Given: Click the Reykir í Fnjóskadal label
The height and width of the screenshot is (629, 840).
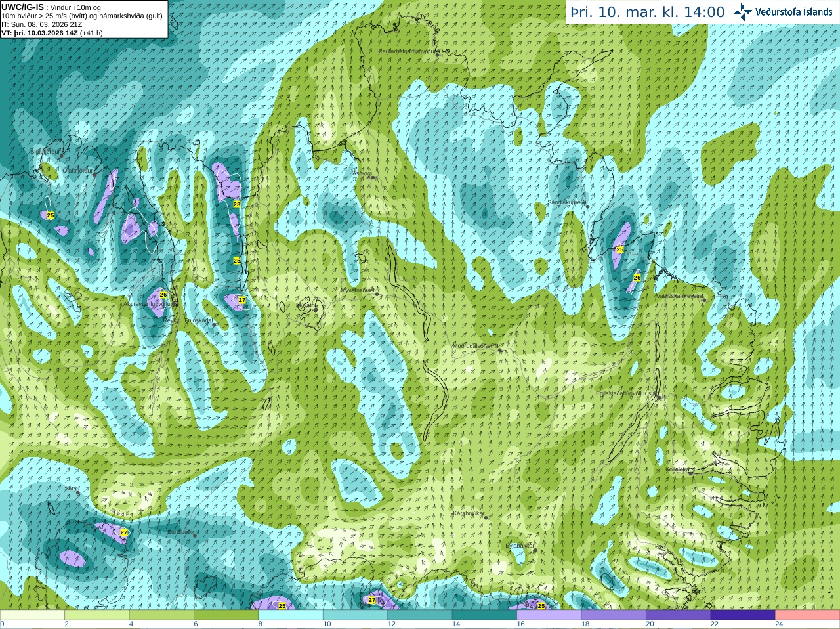Looking at the screenshot, I should click(x=189, y=320).
